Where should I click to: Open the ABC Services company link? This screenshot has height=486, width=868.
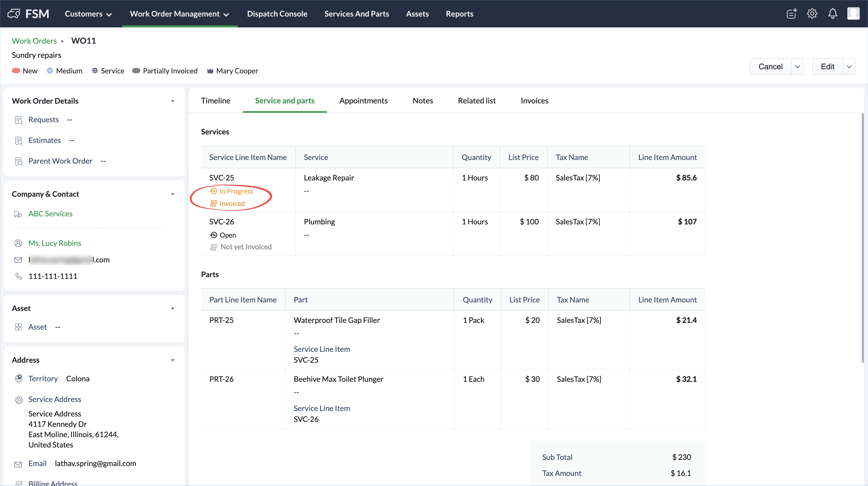(50, 214)
